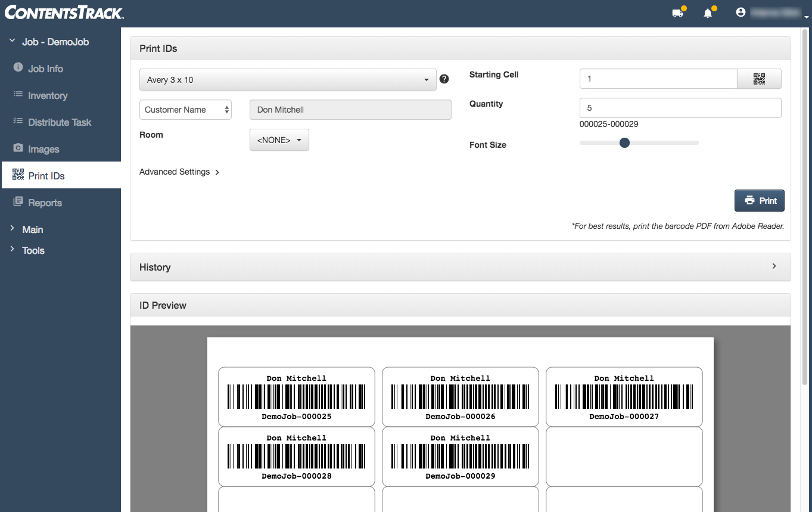812x512 pixels.
Task: Click the DemoJob-000027 label preview
Action: (624, 397)
